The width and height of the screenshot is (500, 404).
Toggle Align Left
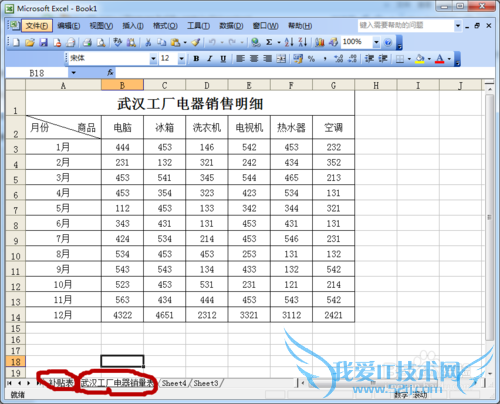240,59
